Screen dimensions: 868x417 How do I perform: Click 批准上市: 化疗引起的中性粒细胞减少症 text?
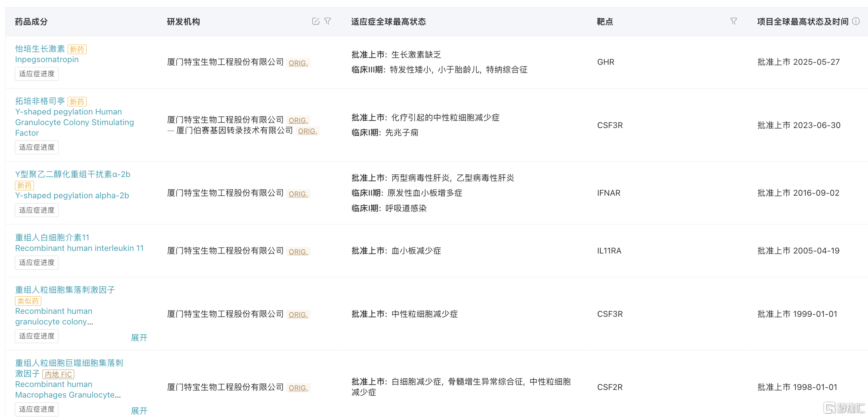(426, 117)
